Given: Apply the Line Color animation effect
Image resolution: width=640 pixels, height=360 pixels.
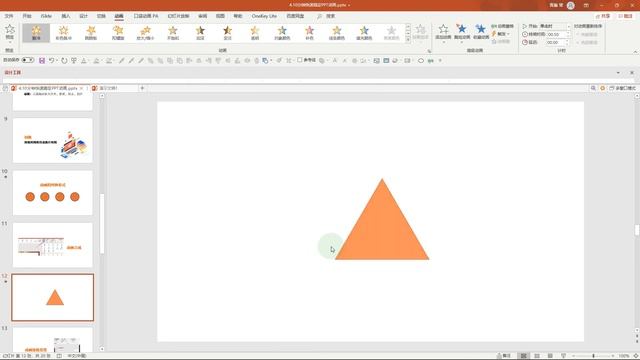Looking at the screenshot, I should tap(337, 33).
